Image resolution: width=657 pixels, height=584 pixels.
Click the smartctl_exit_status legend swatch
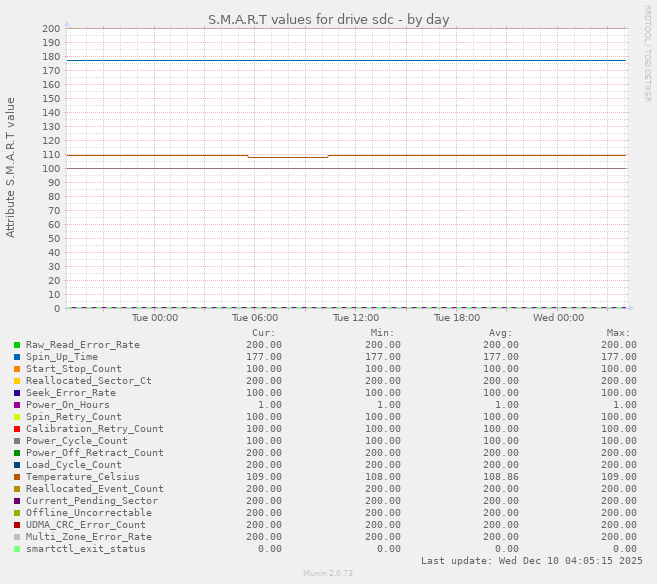(x=17, y=549)
